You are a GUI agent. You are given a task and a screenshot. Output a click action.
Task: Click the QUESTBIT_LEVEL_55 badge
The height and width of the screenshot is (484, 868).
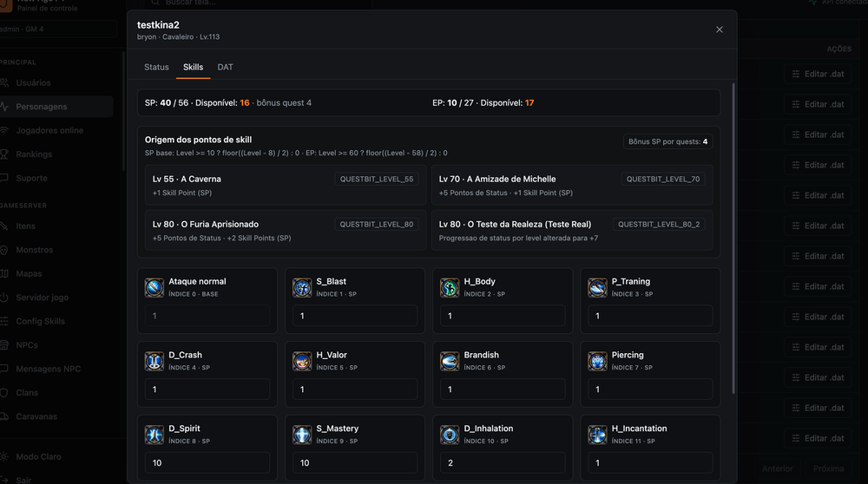click(377, 180)
